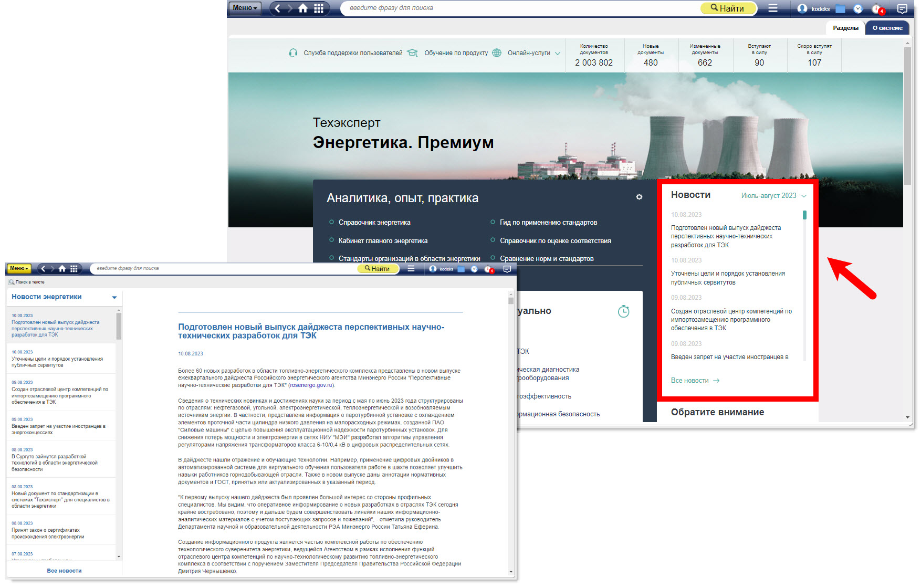Expand the Июль-август 2023 news period dropdown
Image resolution: width=921 pixels, height=588 pixels.
click(x=773, y=196)
